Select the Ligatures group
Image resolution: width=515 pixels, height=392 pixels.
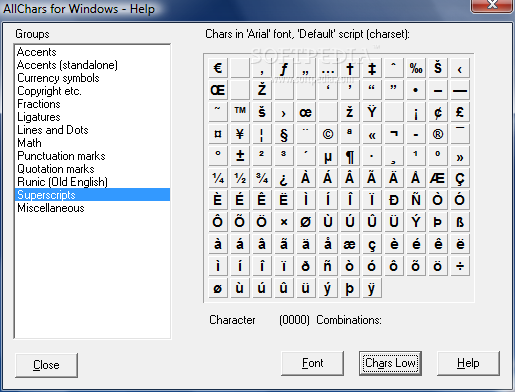click(92, 117)
